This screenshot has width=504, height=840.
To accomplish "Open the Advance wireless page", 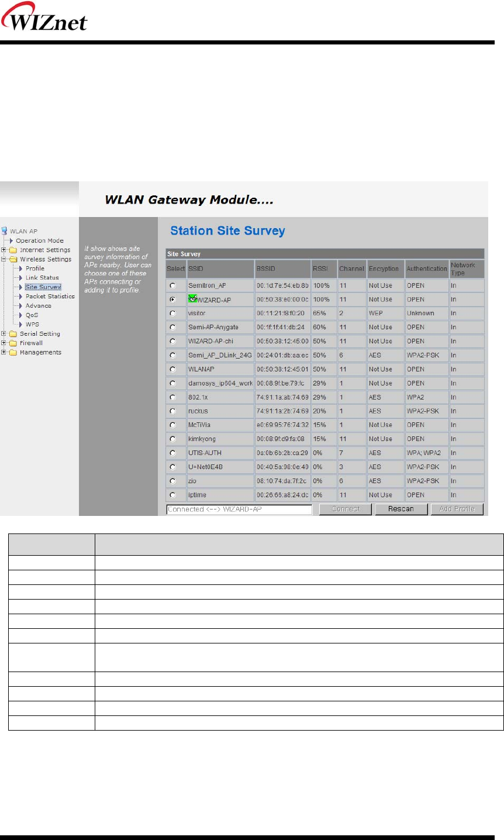I will (x=39, y=306).
